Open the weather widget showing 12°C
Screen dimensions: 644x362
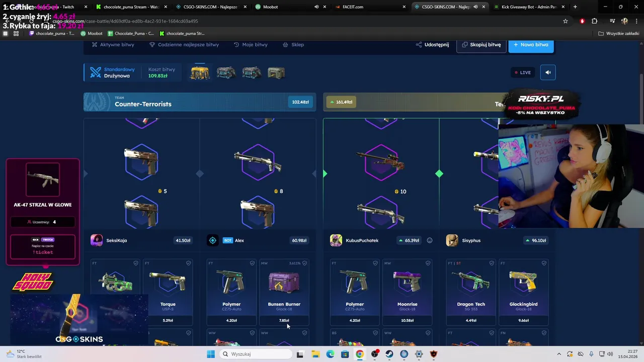23,354
